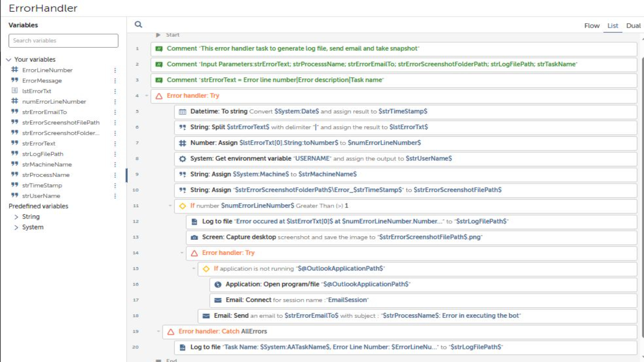Open options menu for ErrorLineNumber variable

pyautogui.click(x=115, y=70)
